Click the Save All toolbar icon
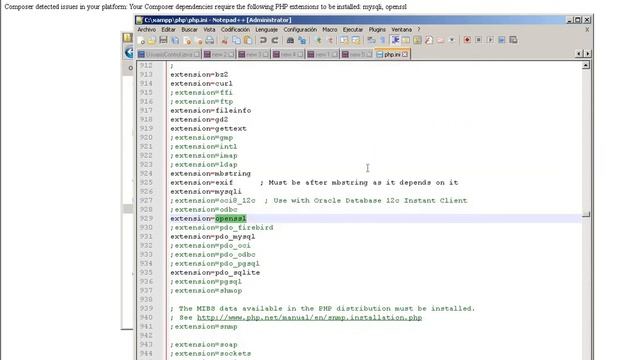Image resolution: width=640 pixels, height=360 pixels. pos(175,40)
